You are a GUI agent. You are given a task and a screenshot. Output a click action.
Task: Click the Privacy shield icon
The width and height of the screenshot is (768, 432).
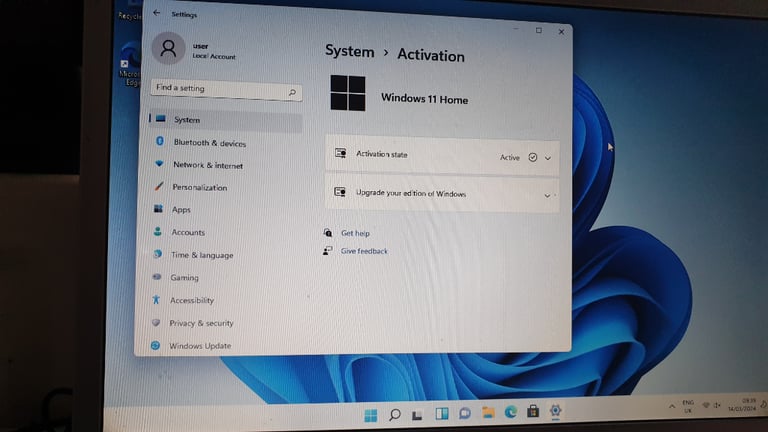(156, 322)
